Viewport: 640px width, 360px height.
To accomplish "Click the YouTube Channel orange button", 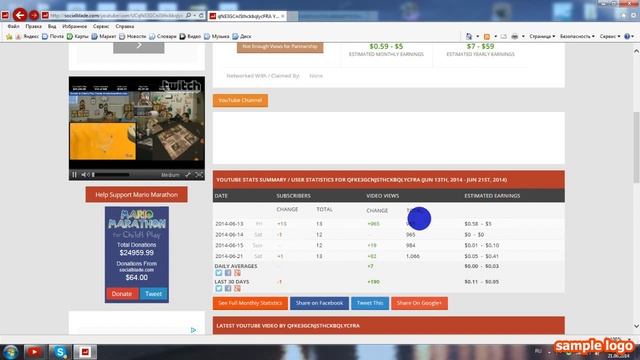I will [x=240, y=100].
